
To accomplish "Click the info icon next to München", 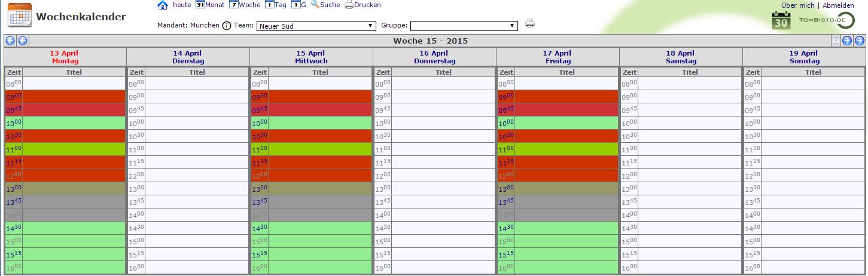I will [227, 26].
